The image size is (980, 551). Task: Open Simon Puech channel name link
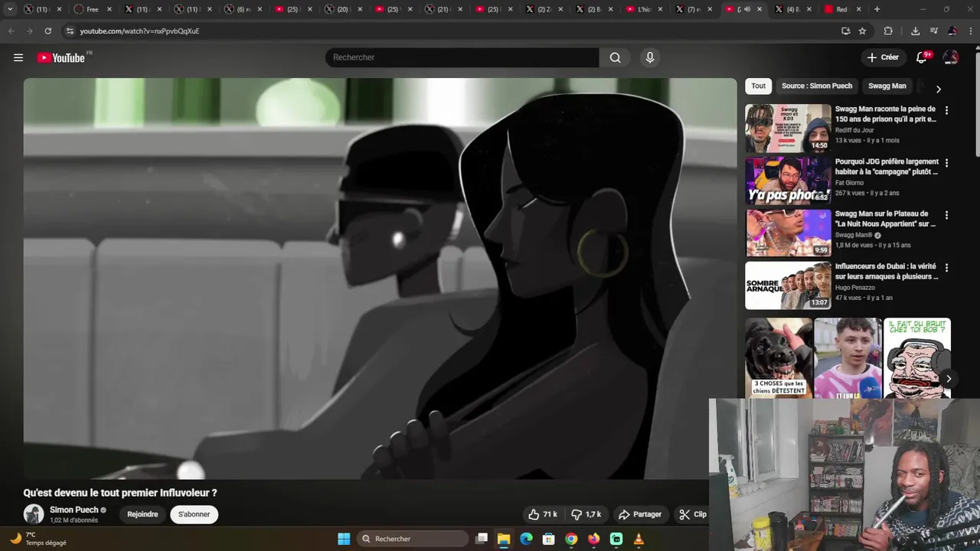coord(74,510)
